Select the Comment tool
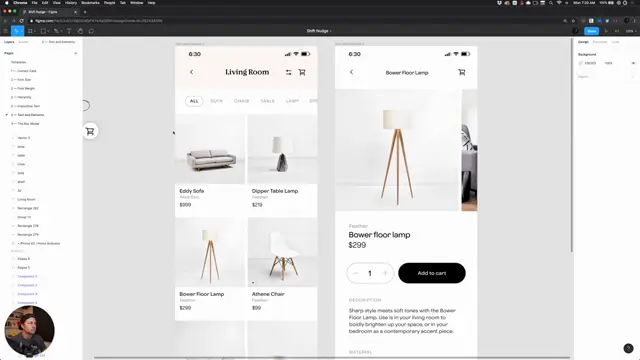This screenshot has height=360, width=640. (91, 31)
